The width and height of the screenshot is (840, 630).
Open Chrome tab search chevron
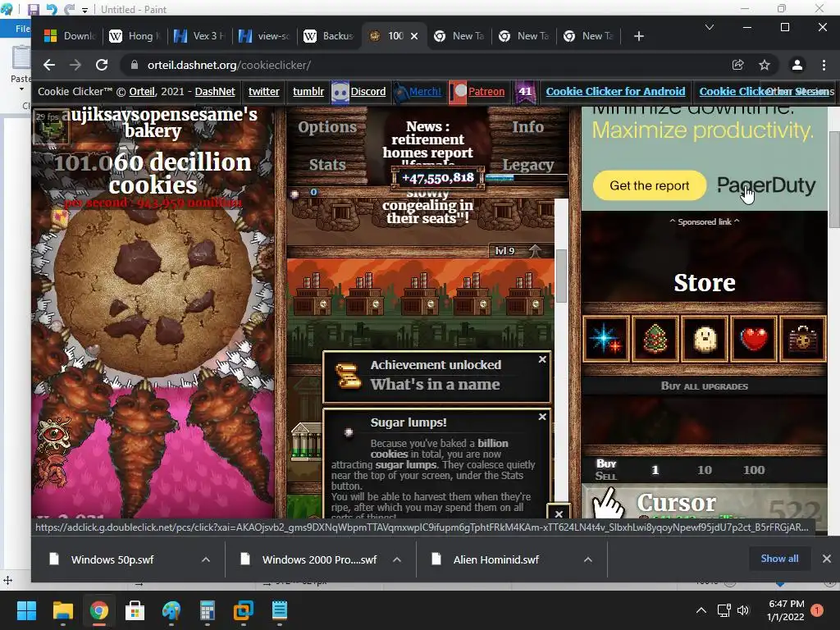point(710,27)
